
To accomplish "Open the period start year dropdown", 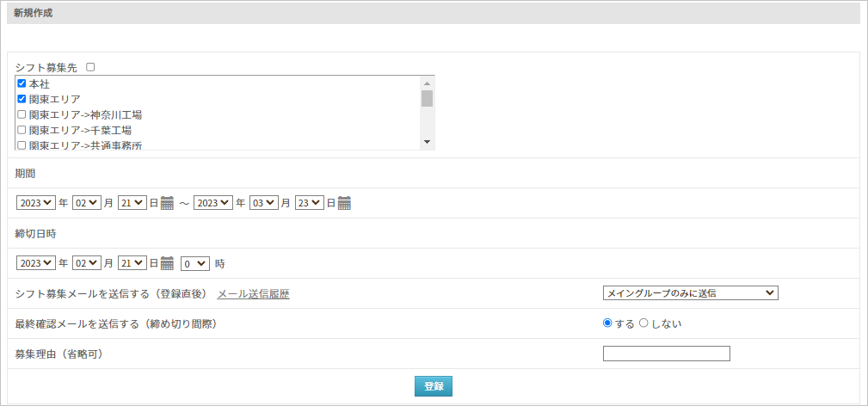I will tap(36, 203).
